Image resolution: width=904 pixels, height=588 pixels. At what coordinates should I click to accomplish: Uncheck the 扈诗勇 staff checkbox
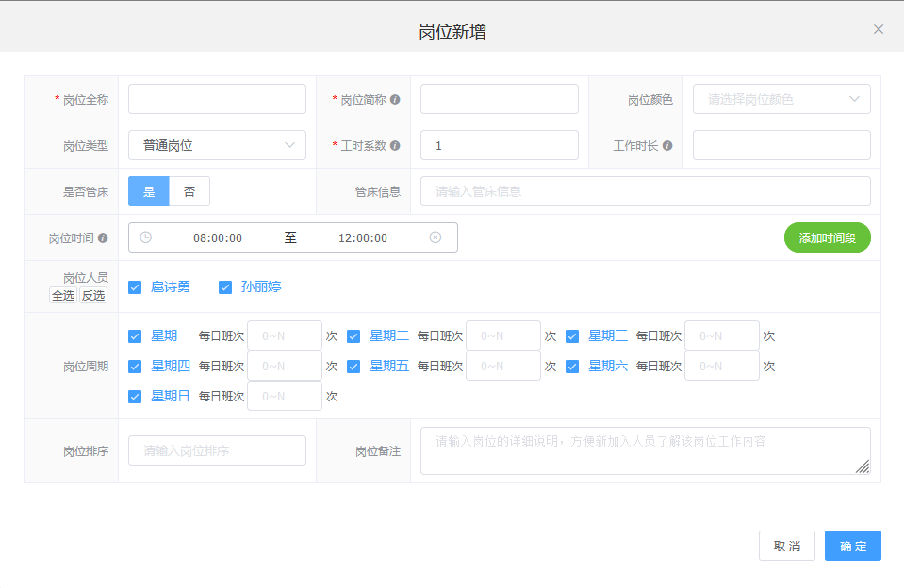[x=135, y=287]
